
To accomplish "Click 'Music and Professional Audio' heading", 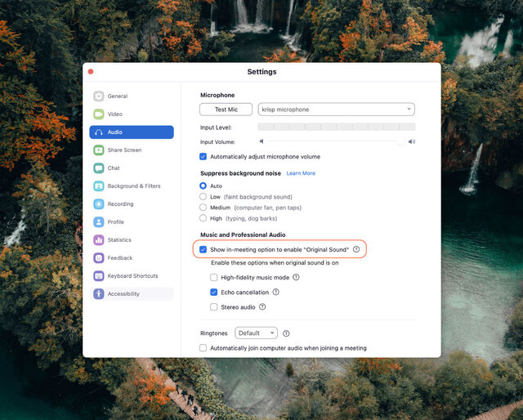I will pyautogui.click(x=243, y=235).
